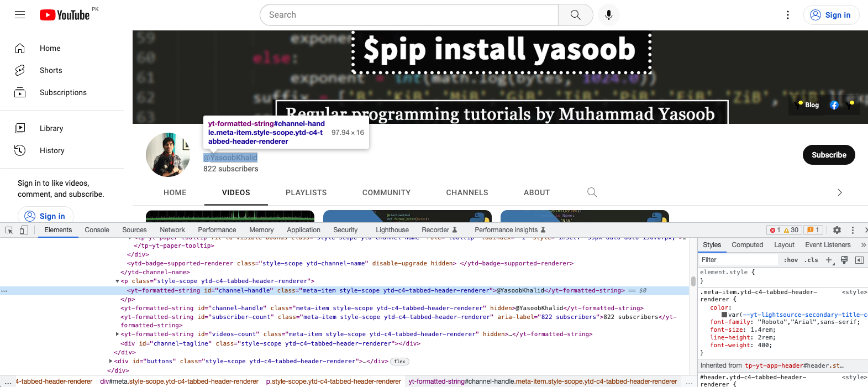Click the magnifier search button beside search box
The width and height of the screenshot is (868, 387).
575,15
